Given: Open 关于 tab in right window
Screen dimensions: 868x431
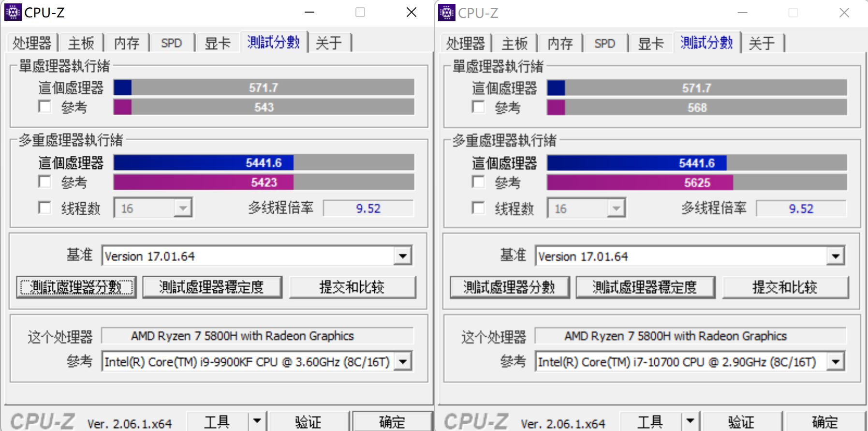Looking at the screenshot, I should (762, 43).
